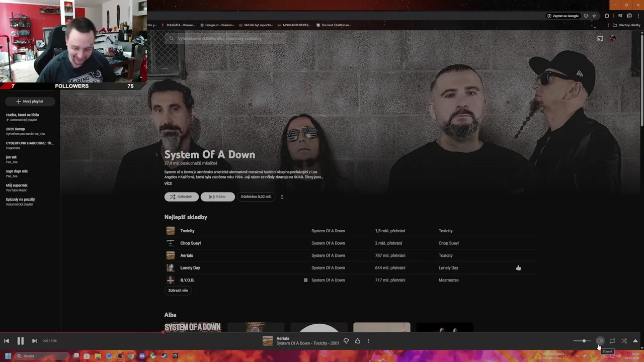The image size is (644, 362).
Task: Dislike the current song Aerials
Action: point(346,341)
